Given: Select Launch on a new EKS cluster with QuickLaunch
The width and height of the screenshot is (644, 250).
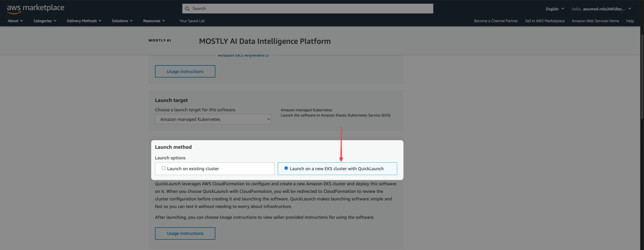Looking at the screenshot, I should [337, 168].
